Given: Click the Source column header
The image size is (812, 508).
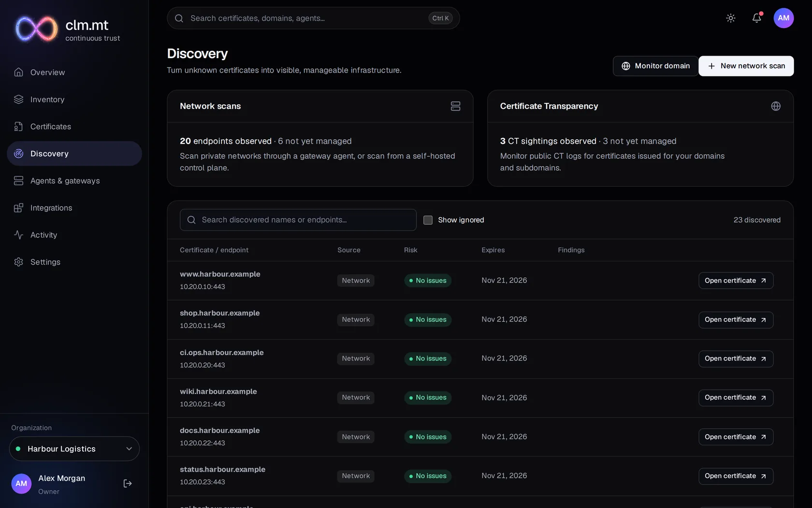Looking at the screenshot, I should point(349,250).
